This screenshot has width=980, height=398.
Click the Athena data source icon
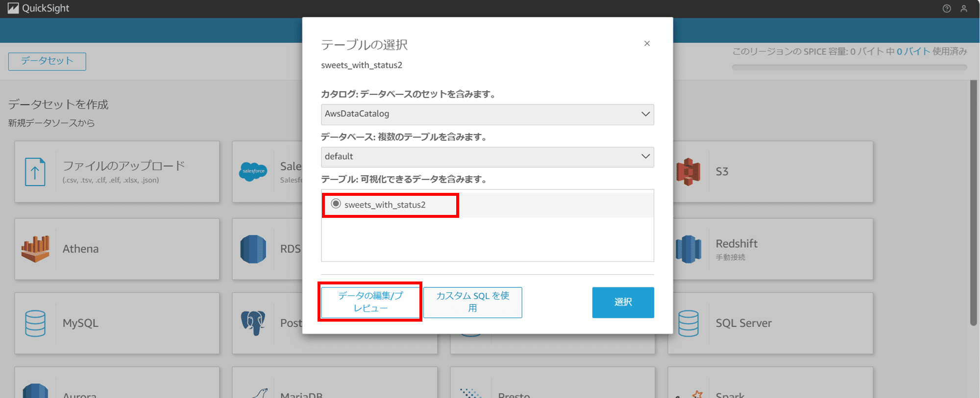[35, 249]
